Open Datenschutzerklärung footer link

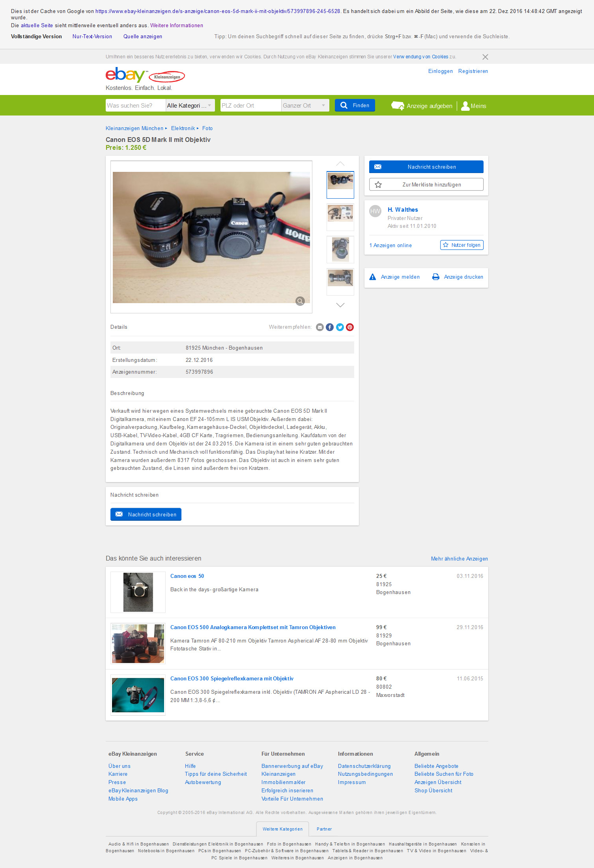tap(364, 766)
